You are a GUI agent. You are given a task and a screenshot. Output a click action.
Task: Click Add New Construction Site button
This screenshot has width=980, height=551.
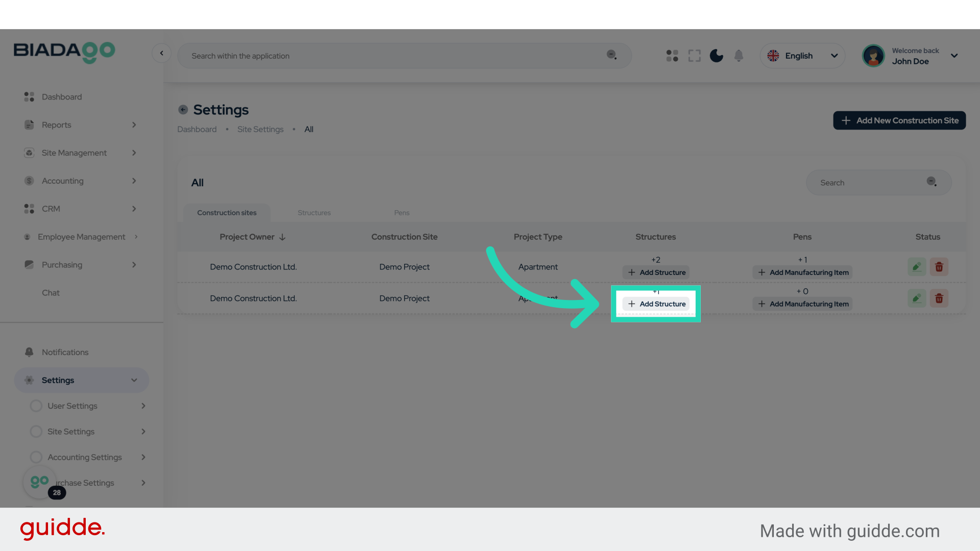pos(899,120)
